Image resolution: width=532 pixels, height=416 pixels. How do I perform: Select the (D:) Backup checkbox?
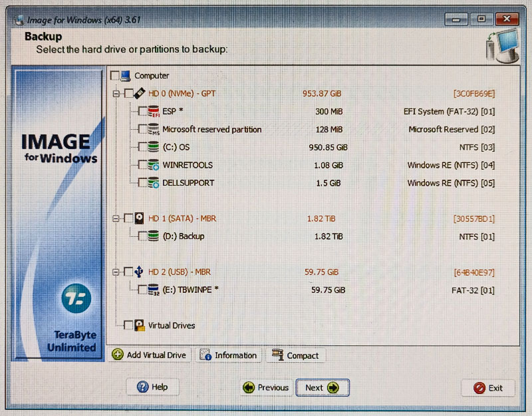[x=143, y=236]
